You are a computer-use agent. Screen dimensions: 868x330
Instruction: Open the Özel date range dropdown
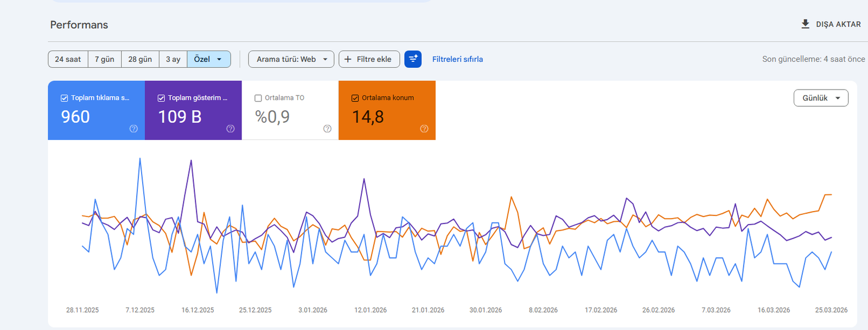pos(209,59)
